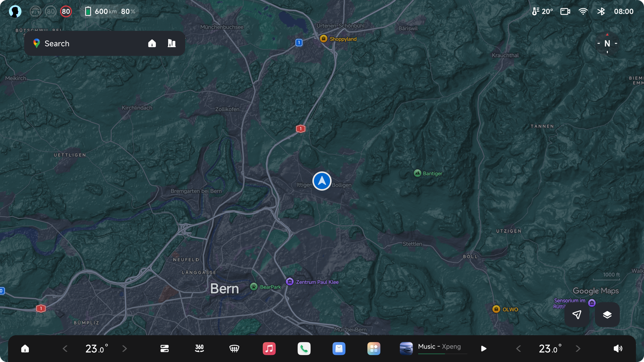Viewport: 644px width, 362px height.
Task: Open Bluetooth settings icon
Action: [x=601, y=11]
